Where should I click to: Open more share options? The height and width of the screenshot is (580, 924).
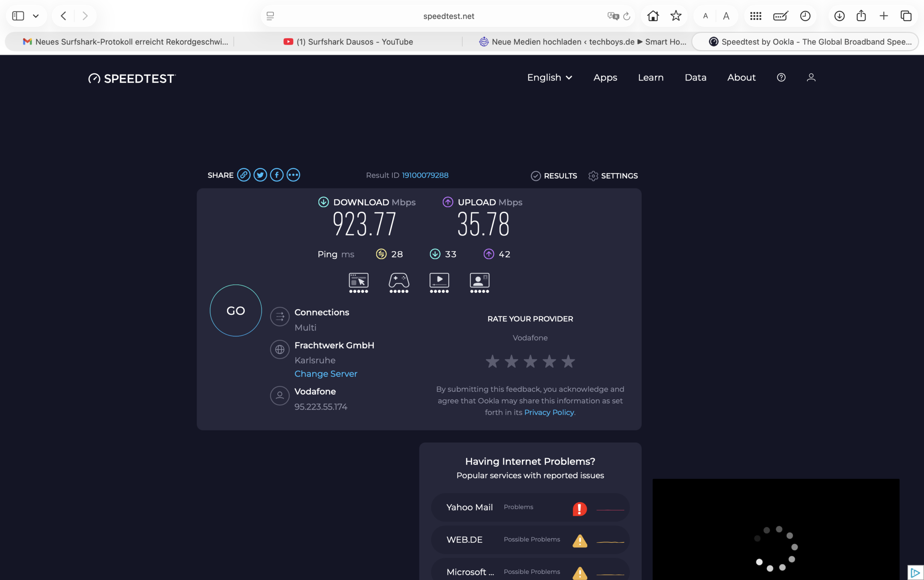pyautogui.click(x=293, y=175)
